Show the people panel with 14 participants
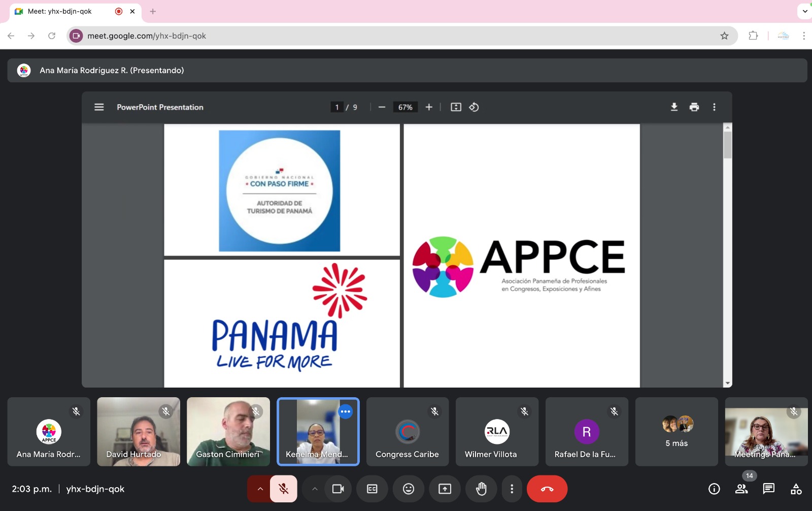This screenshot has height=511, width=812. (741, 489)
